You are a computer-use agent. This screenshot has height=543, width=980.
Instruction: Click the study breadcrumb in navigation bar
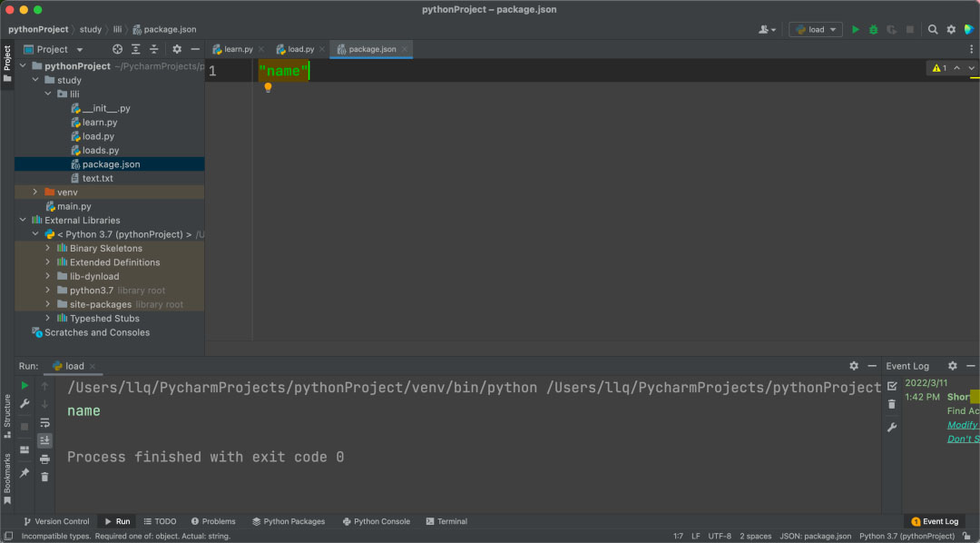(91, 29)
